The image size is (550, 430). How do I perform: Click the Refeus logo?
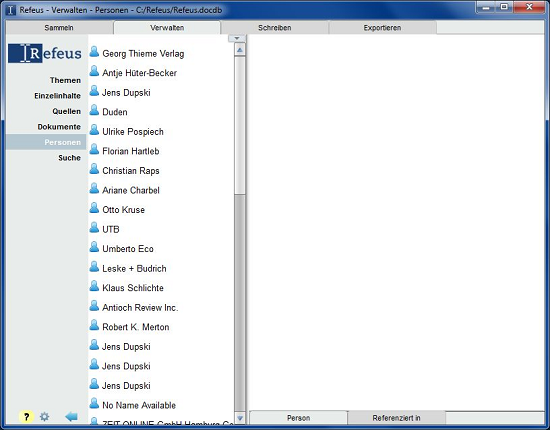coord(45,53)
